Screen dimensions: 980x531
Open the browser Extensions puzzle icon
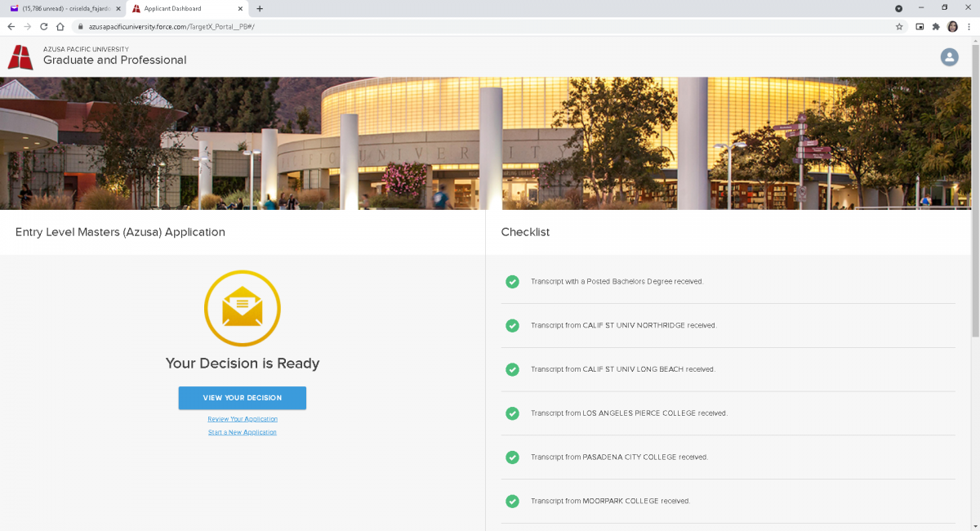936,26
